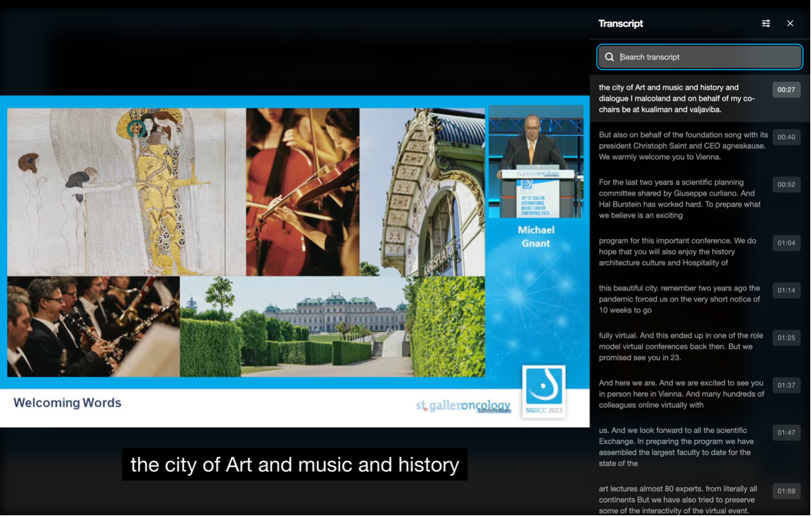Close the Transcript panel
Viewport: 812px width, 517px height.
pyautogui.click(x=790, y=23)
